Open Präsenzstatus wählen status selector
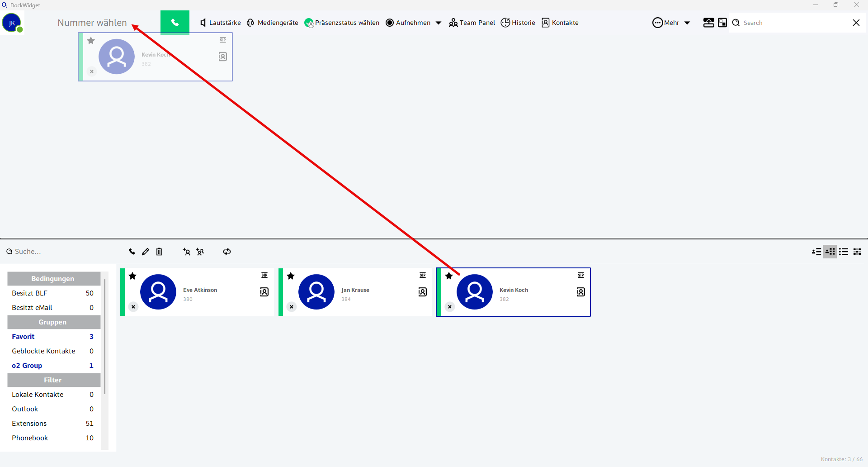868x467 pixels. click(x=342, y=23)
